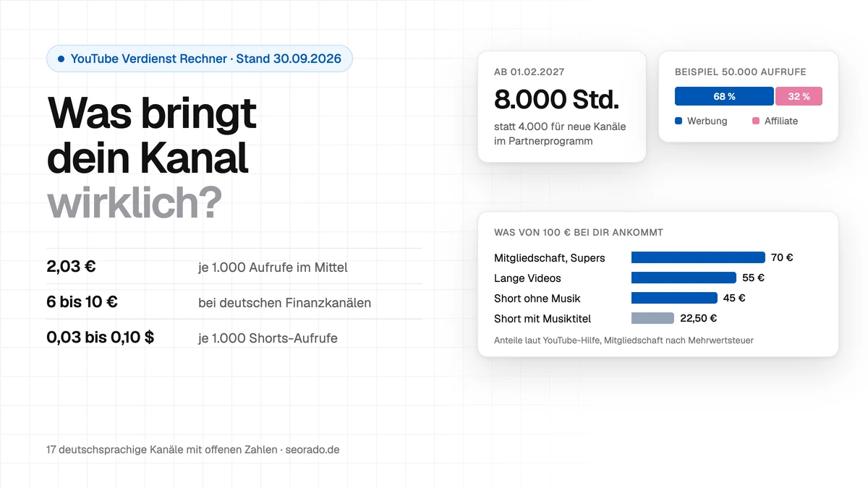Click the 'Werbung' legend label
868x488 pixels.
[x=707, y=121]
